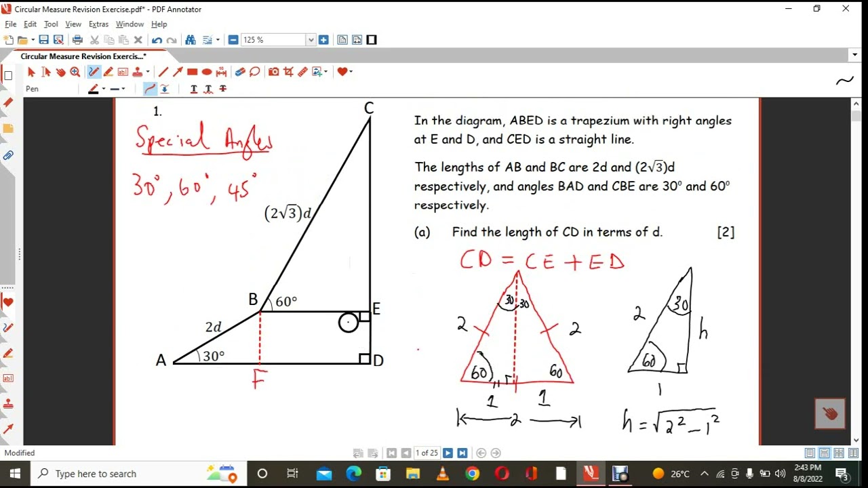Open VLC from the taskbar
868x488 pixels.
point(442,474)
